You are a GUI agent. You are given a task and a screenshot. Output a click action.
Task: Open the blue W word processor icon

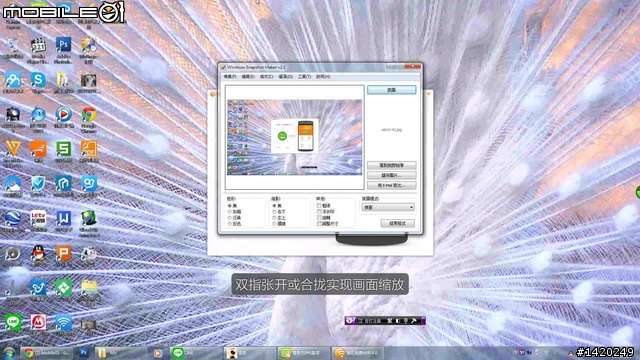tap(63, 218)
